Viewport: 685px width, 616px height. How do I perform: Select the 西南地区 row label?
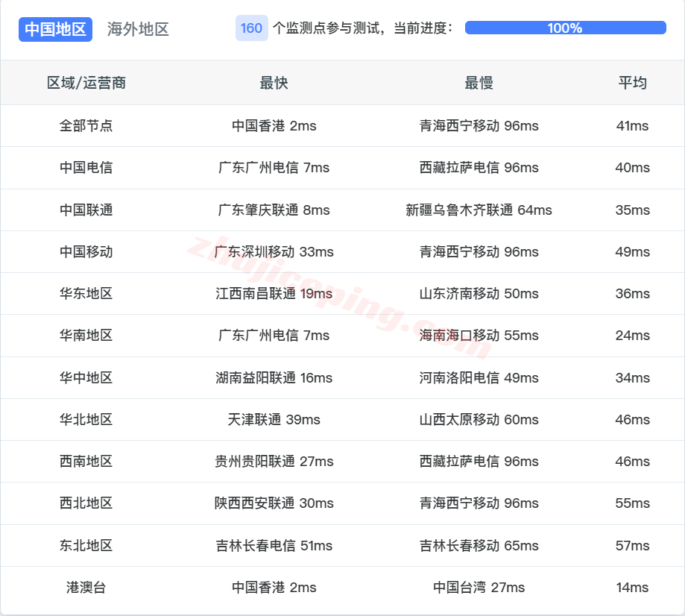coord(86,461)
